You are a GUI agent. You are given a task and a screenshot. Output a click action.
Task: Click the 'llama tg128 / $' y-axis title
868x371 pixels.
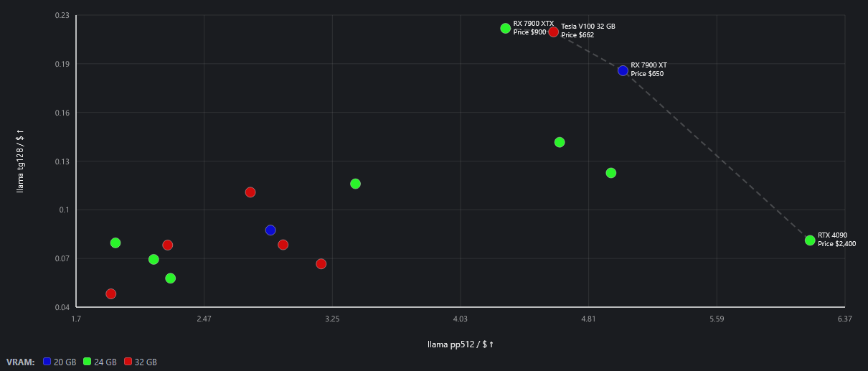[21, 161]
